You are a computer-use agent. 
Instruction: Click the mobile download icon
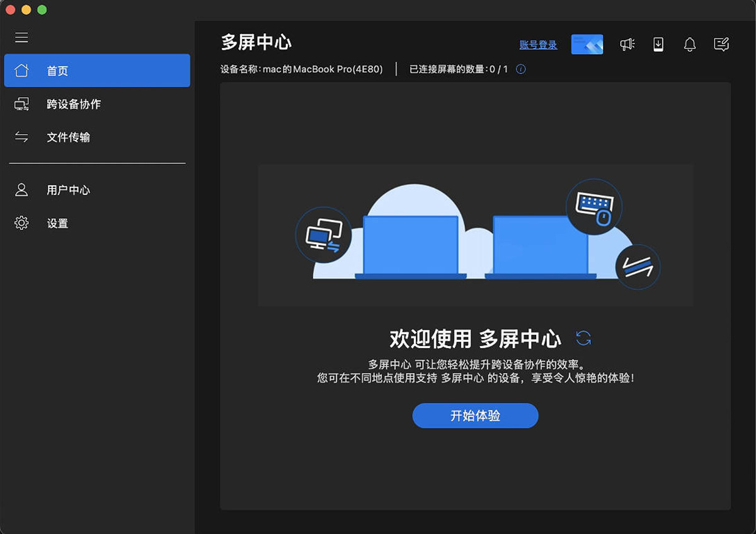pyautogui.click(x=658, y=44)
